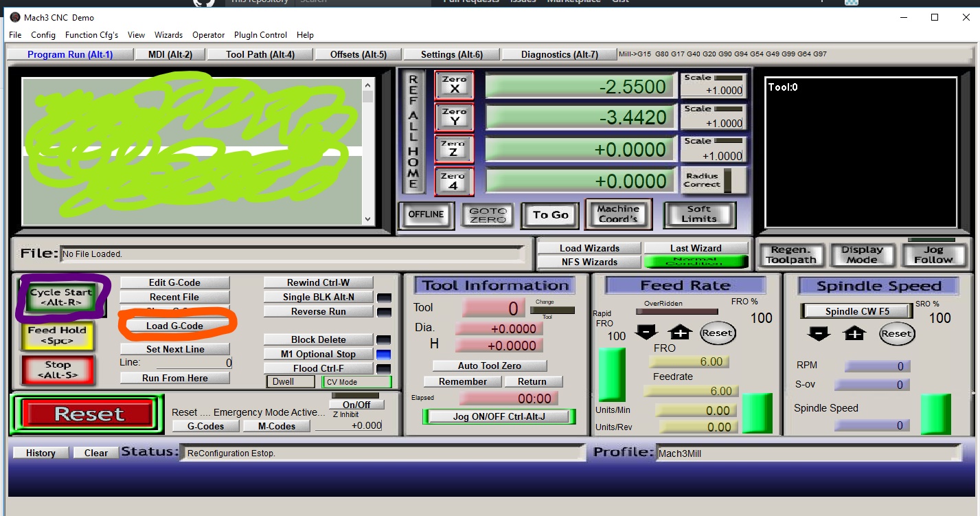Toggle Radius Correct
Screen dimensions: 980x516
point(713,181)
